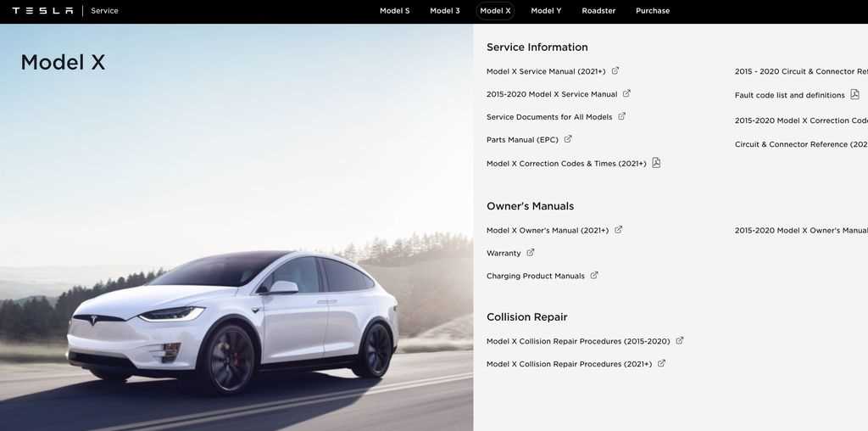Select the Model X navigation item
This screenshot has width=868, height=431.
click(495, 10)
